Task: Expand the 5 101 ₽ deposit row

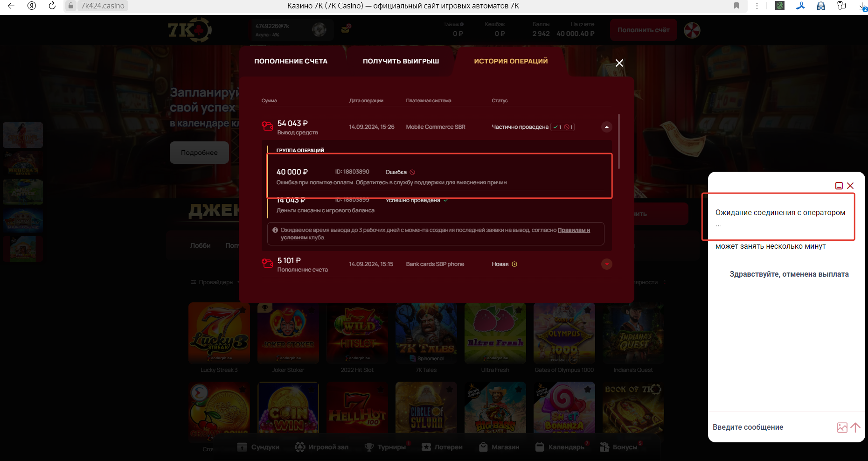Action: [606, 264]
